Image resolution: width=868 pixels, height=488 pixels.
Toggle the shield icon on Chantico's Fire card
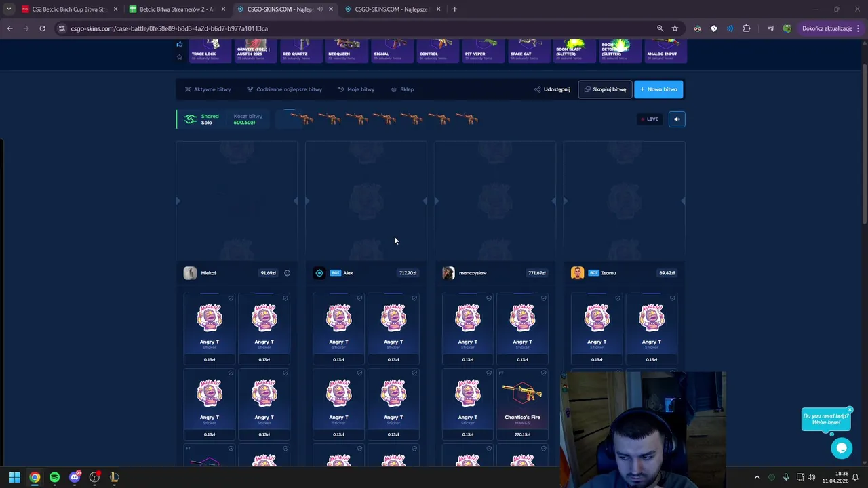click(543, 373)
